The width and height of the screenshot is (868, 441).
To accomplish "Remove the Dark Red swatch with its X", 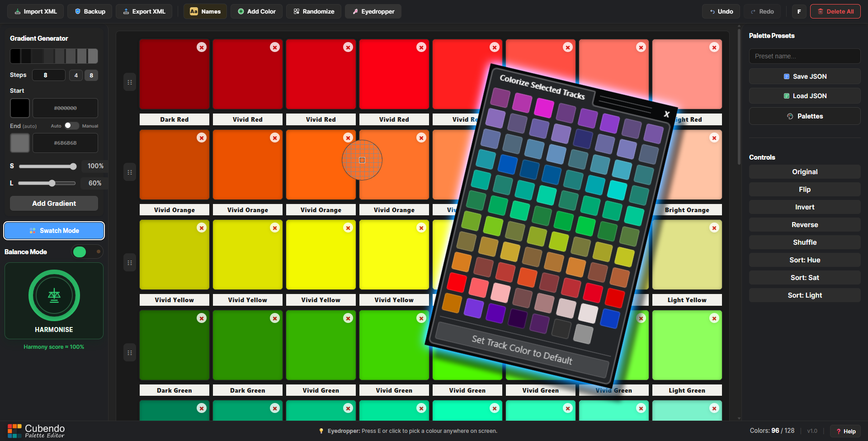I will pyautogui.click(x=202, y=47).
